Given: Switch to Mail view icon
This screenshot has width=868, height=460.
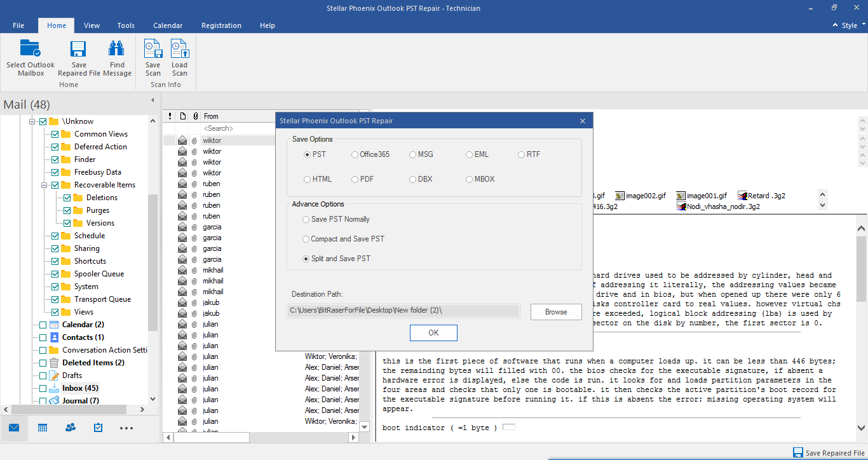Looking at the screenshot, I should click(x=14, y=428).
